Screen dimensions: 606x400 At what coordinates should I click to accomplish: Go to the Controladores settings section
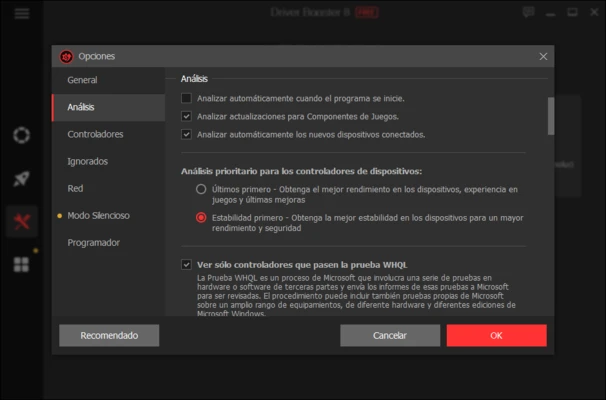click(x=108, y=134)
